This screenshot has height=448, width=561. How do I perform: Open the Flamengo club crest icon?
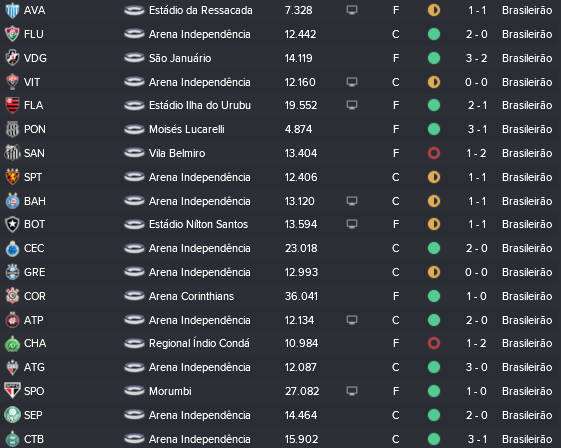click(13, 105)
